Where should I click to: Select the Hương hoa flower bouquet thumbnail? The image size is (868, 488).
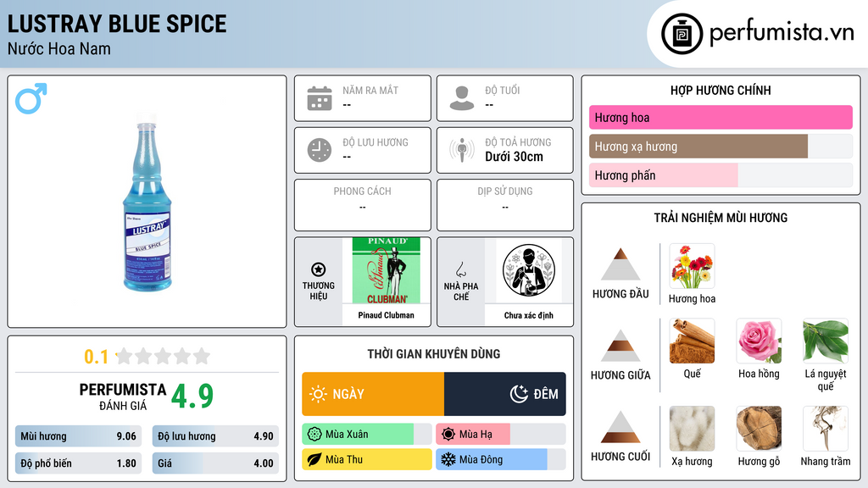(x=692, y=266)
